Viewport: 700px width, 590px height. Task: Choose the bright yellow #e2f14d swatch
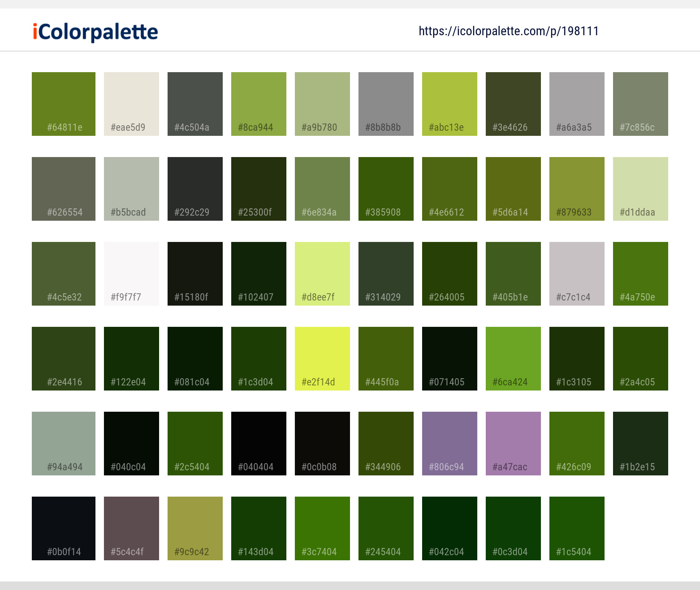(x=322, y=359)
